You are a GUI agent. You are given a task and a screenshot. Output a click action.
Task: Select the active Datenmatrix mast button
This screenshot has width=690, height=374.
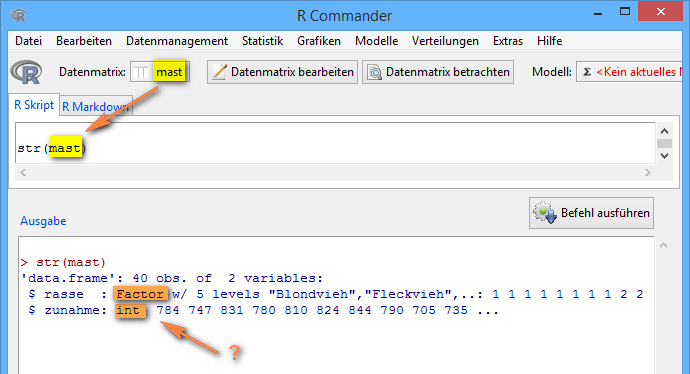(160, 72)
